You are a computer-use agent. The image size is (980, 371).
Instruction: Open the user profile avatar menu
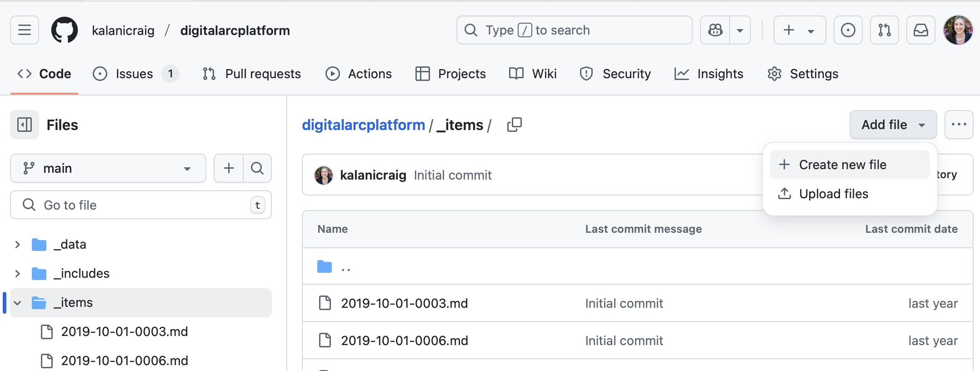click(958, 30)
